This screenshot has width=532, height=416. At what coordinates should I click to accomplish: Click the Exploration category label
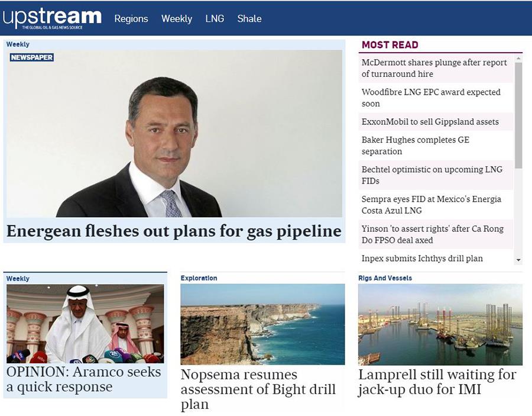pos(199,278)
